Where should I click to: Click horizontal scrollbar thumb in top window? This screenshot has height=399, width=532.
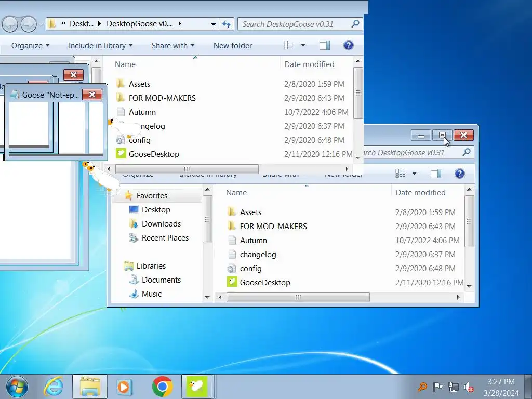[x=187, y=169]
